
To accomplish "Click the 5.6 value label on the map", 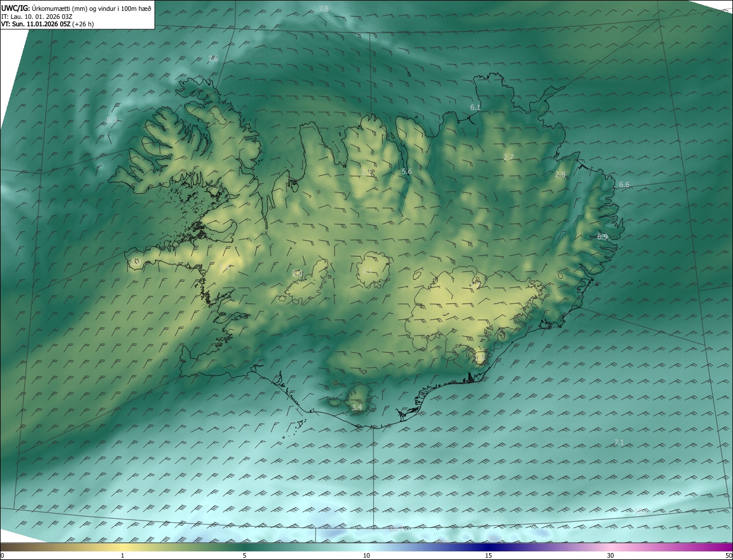I will click(407, 171).
